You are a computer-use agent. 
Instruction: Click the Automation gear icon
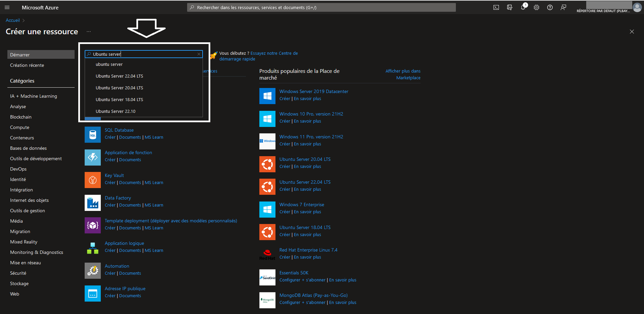click(93, 271)
